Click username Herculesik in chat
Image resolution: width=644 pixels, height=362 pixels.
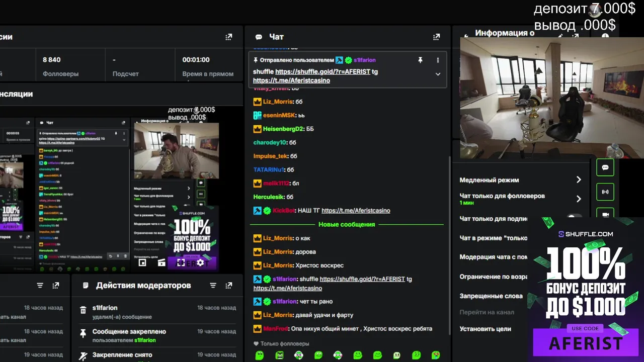[269, 197]
